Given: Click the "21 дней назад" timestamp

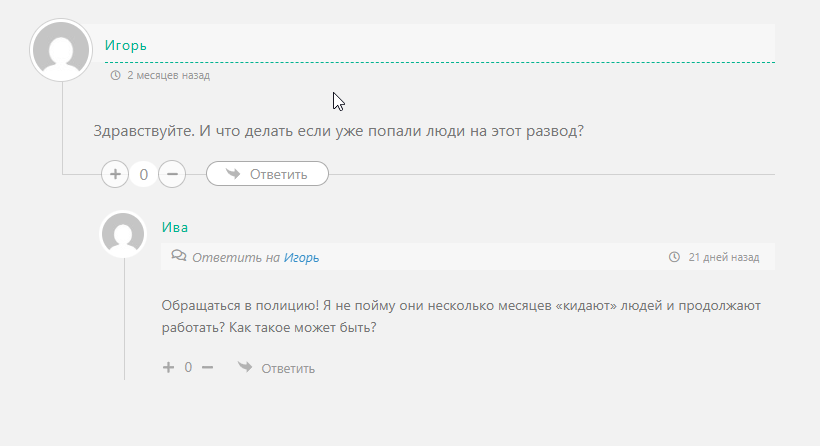Looking at the screenshot, I should point(724,257).
